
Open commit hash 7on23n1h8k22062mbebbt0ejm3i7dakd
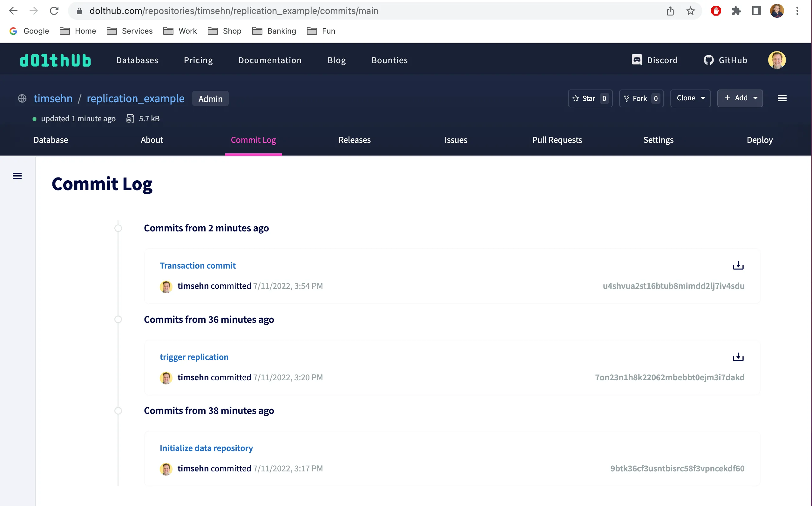(669, 377)
